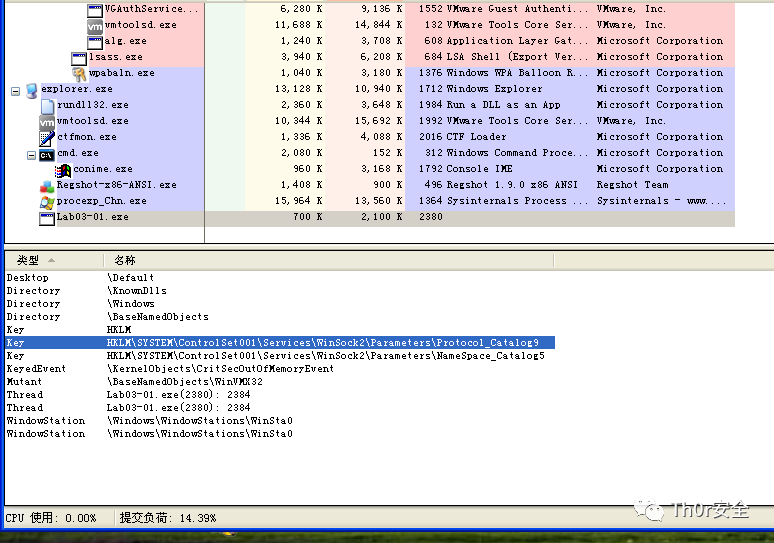Image resolution: width=774 pixels, height=543 pixels.
Task: Click PID 2380 in the Lab03-01.exe row
Action: click(x=430, y=217)
